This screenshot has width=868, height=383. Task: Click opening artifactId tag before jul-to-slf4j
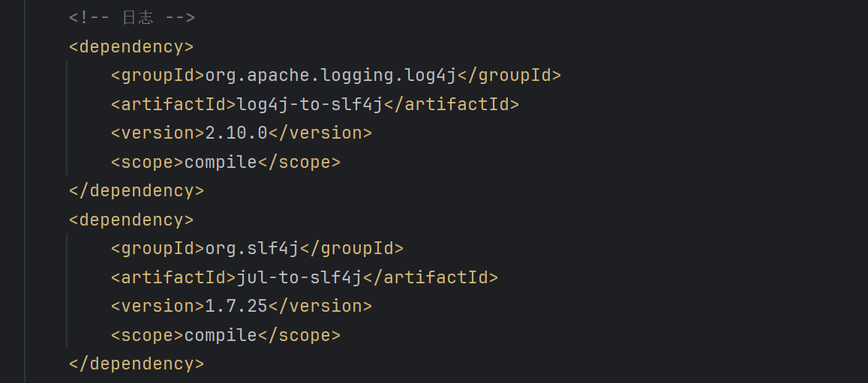click(x=173, y=277)
